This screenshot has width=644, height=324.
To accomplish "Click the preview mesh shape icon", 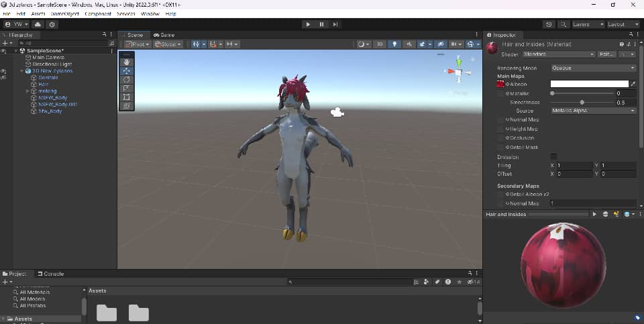I will click(605, 215).
